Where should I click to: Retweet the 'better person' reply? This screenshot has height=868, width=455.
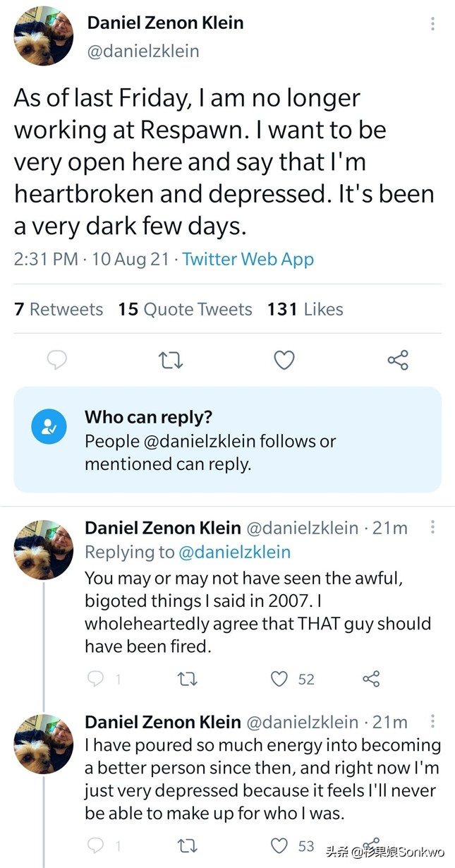click(x=187, y=845)
